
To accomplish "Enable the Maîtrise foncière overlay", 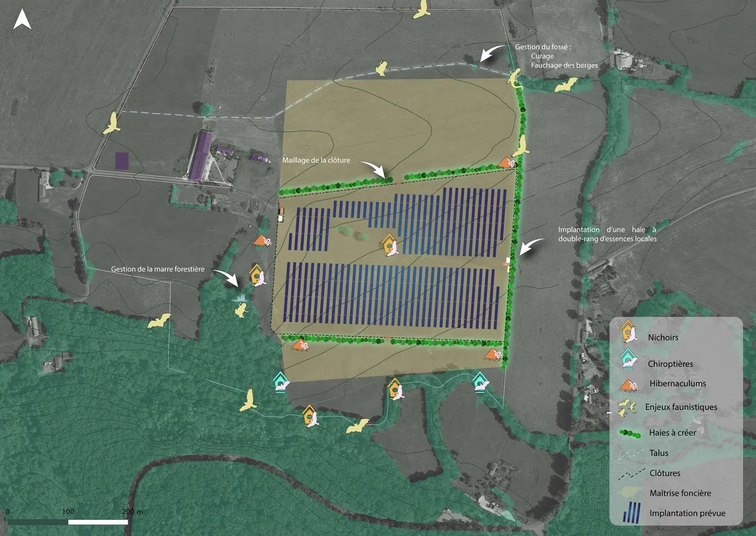I will 629,492.
